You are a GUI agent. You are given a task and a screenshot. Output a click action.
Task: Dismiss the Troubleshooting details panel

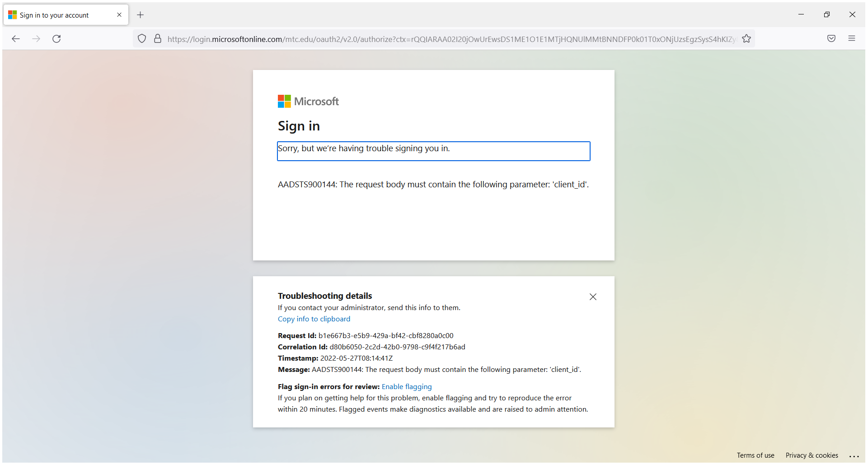[593, 297]
